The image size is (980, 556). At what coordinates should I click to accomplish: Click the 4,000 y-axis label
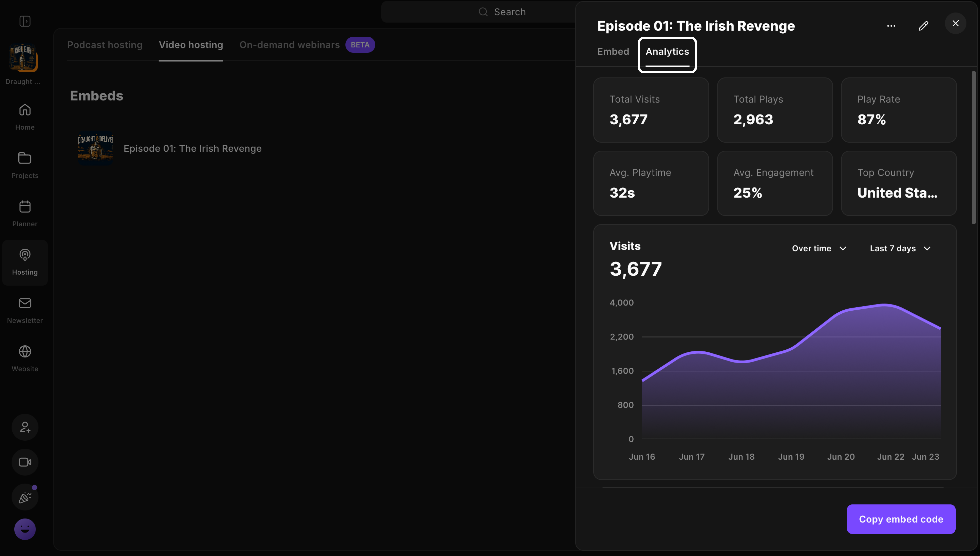click(622, 303)
